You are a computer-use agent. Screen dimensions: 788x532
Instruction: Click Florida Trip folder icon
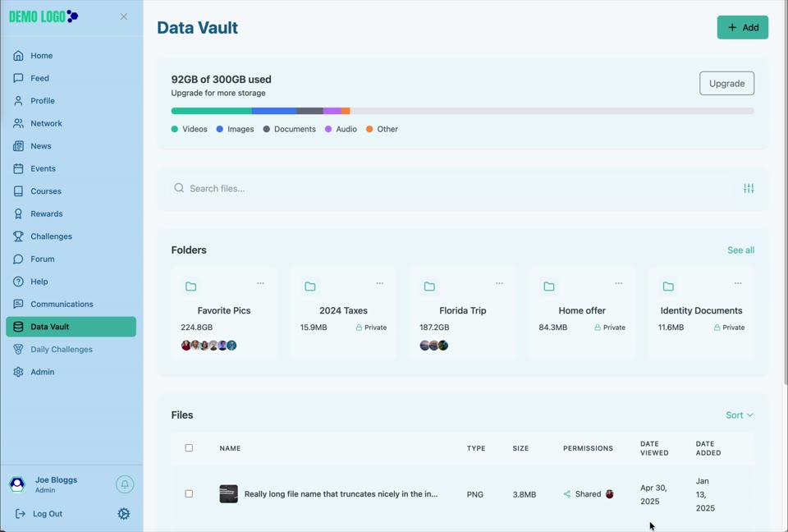point(429,287)
